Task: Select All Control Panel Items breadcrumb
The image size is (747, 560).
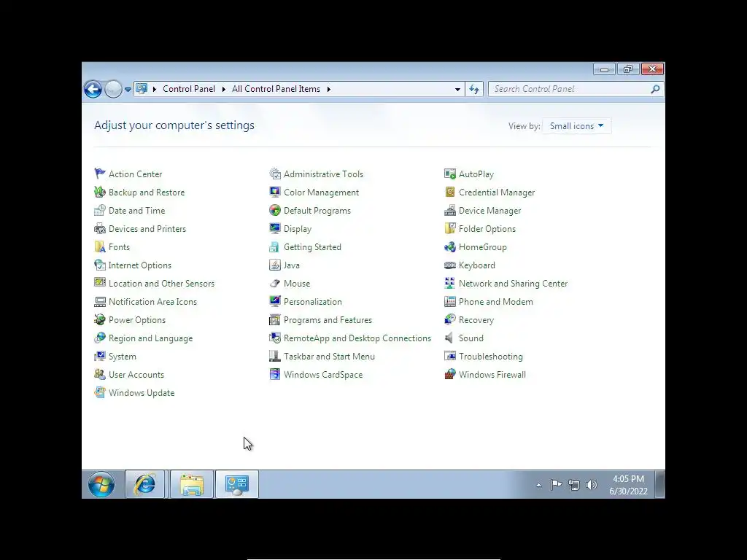Action: 276,89
